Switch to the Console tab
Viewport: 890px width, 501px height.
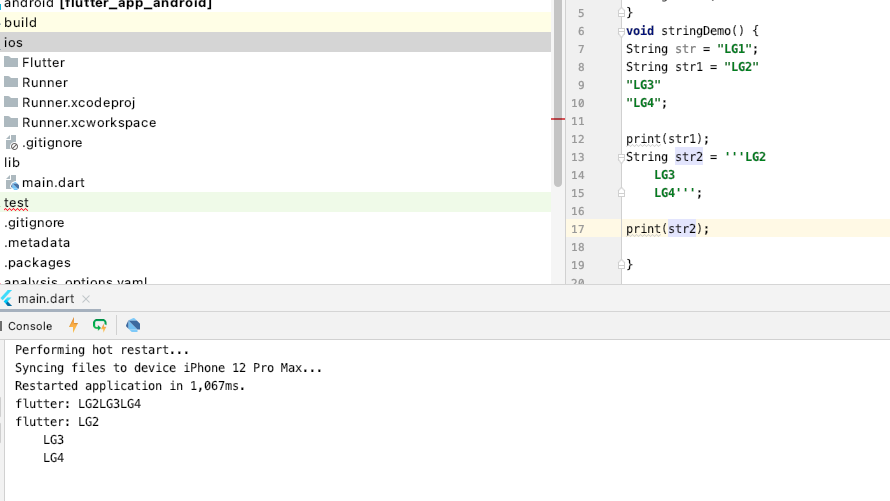[30, 326]
